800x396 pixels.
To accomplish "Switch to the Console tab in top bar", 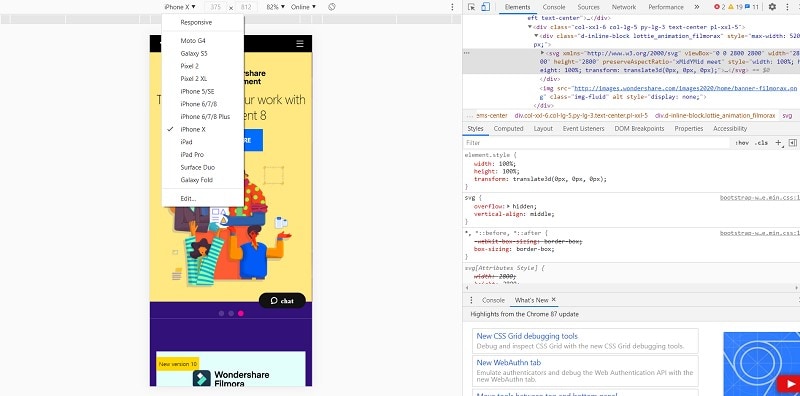I will pos(554,7).
